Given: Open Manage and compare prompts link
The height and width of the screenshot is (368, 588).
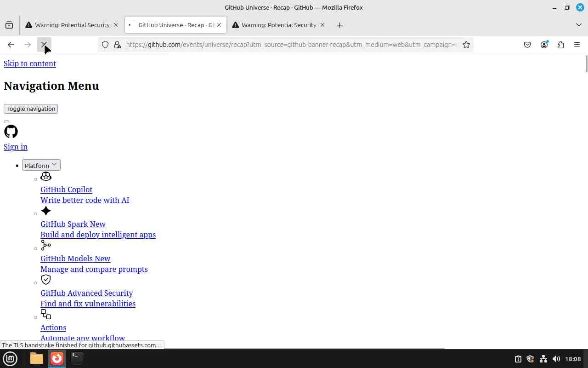Looking at the screenshot, I should pyautogui.click(x=94, y=269).
